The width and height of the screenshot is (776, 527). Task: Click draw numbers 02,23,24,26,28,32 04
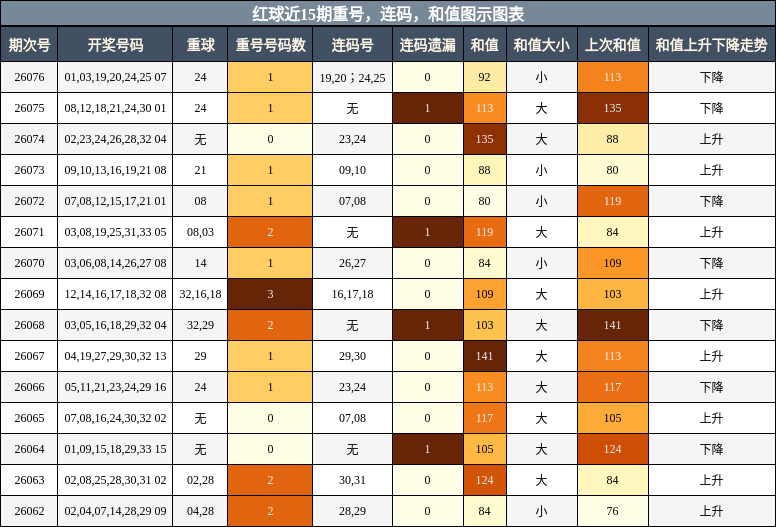pos(115,139)
